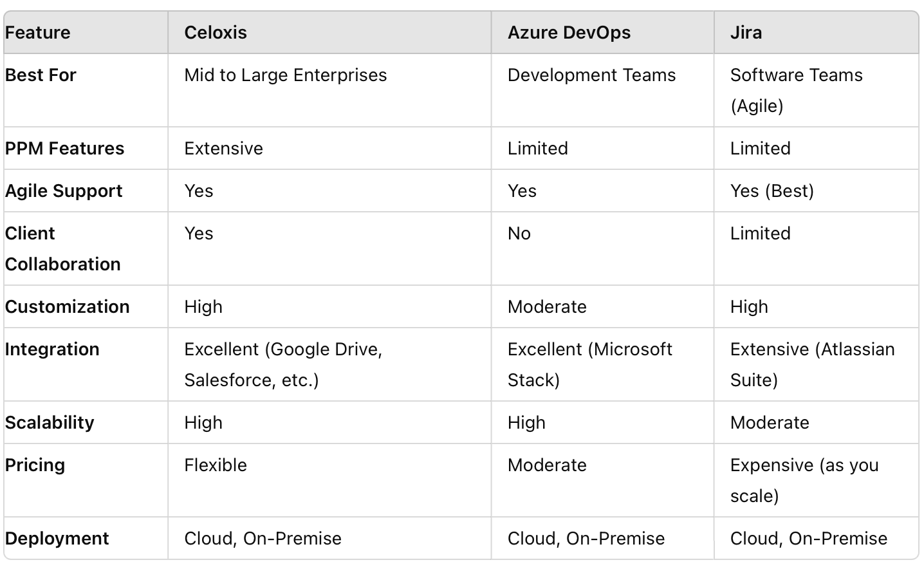This screenshot has width=924, height=569.
Task: Click the Feature column header
Action: 38,33
